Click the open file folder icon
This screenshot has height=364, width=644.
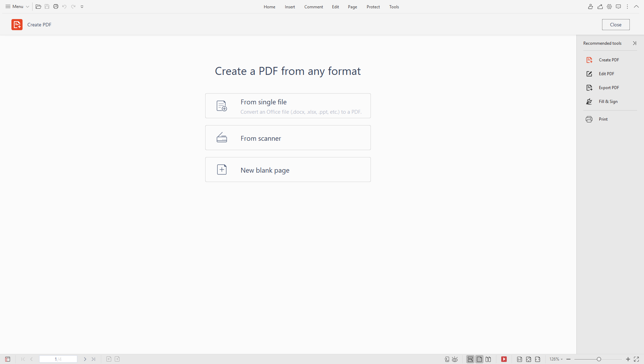pos(38,7)
